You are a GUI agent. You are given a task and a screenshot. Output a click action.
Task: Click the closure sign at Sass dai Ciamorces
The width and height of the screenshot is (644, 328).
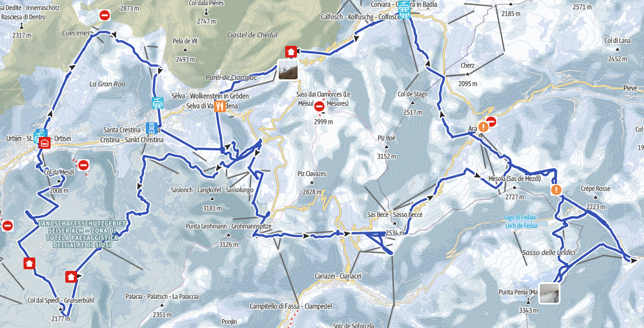[x=319, y=107]
